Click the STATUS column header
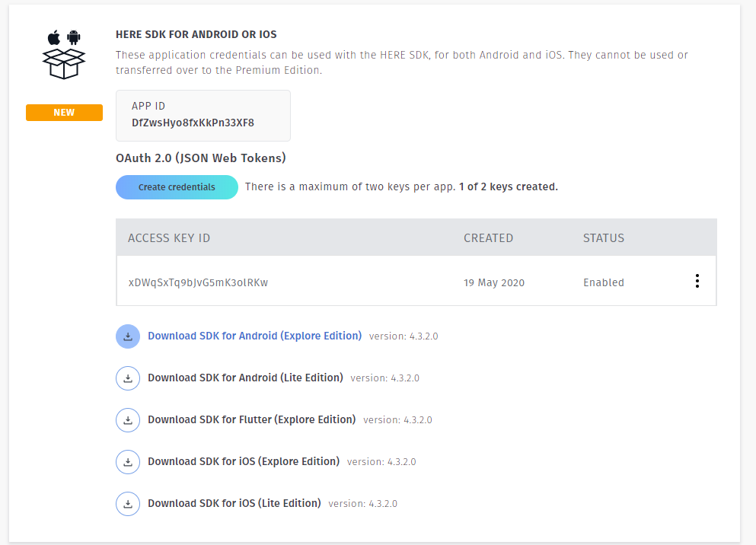The height and width of the screenshot is (545, 756). coord(604,238)
